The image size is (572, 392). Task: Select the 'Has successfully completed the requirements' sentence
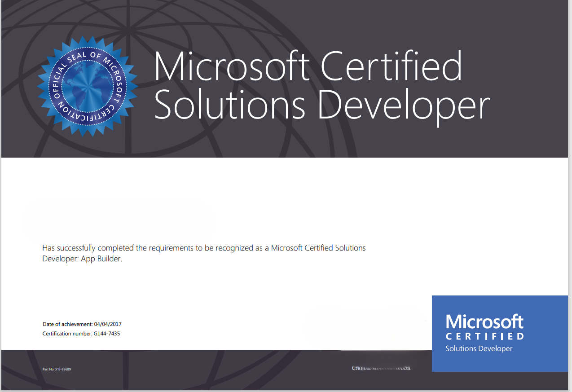click(x=204, y=248)
